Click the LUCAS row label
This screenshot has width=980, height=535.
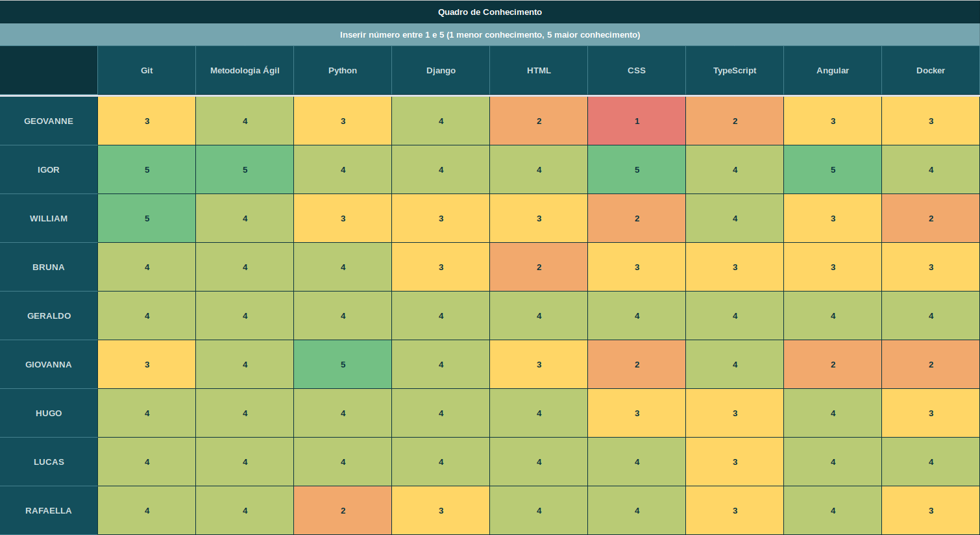click(49, 462)
